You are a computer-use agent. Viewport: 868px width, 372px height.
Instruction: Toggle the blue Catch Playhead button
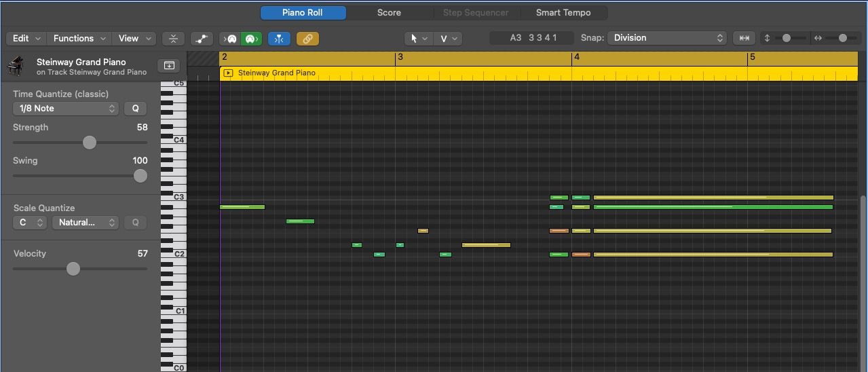[279, 39]
